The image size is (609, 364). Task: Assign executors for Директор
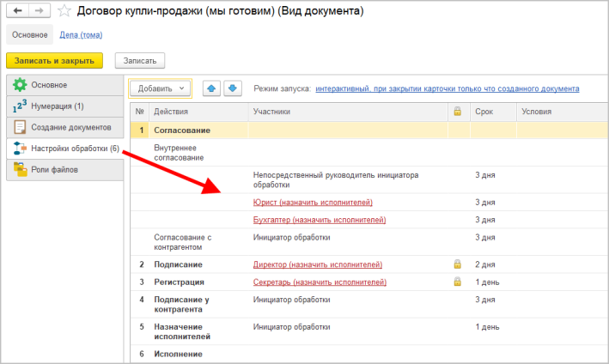318,264
